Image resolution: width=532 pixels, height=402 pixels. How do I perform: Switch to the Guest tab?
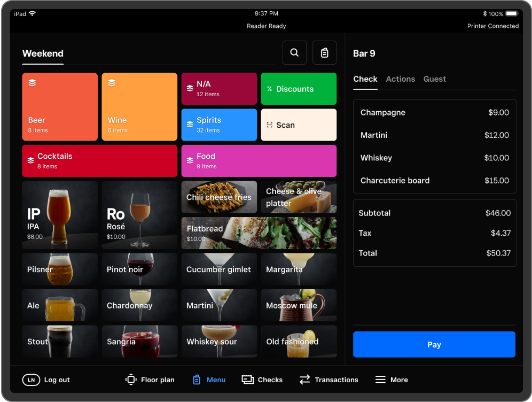[434, 79]
